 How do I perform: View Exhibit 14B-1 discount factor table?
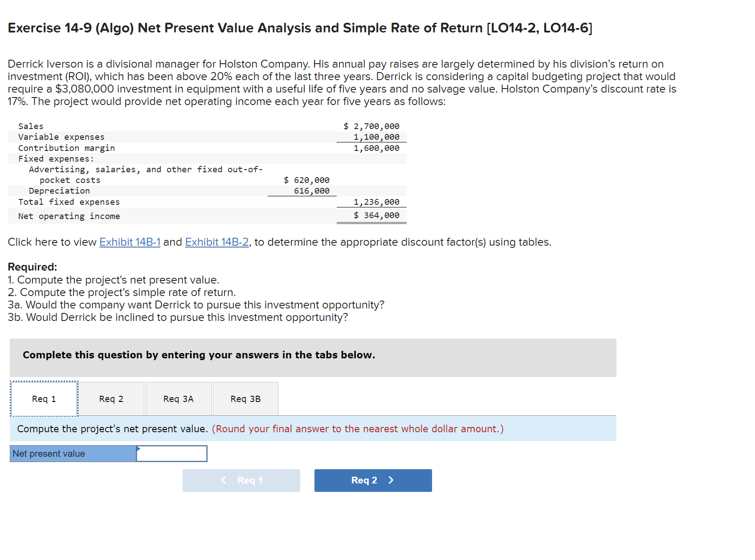[x=129, y=242]
